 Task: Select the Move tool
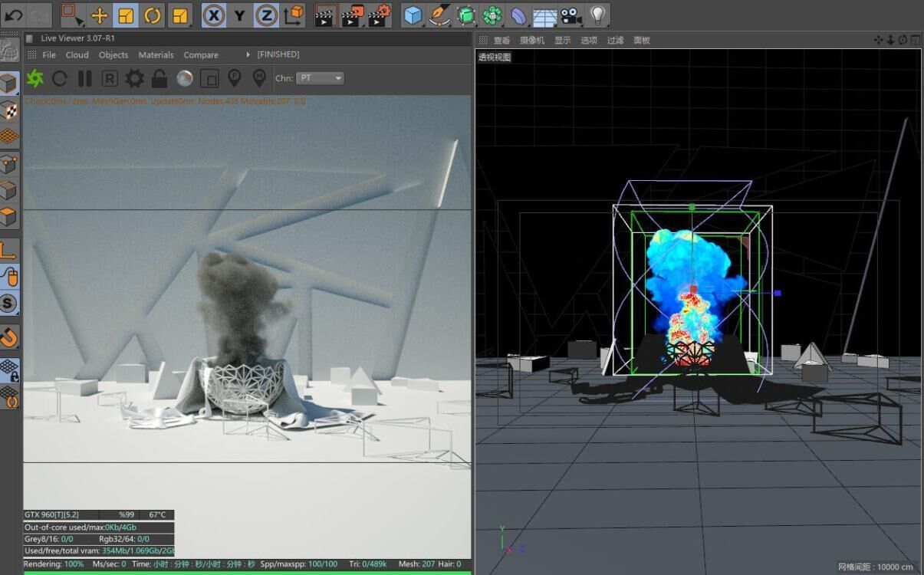99,15
